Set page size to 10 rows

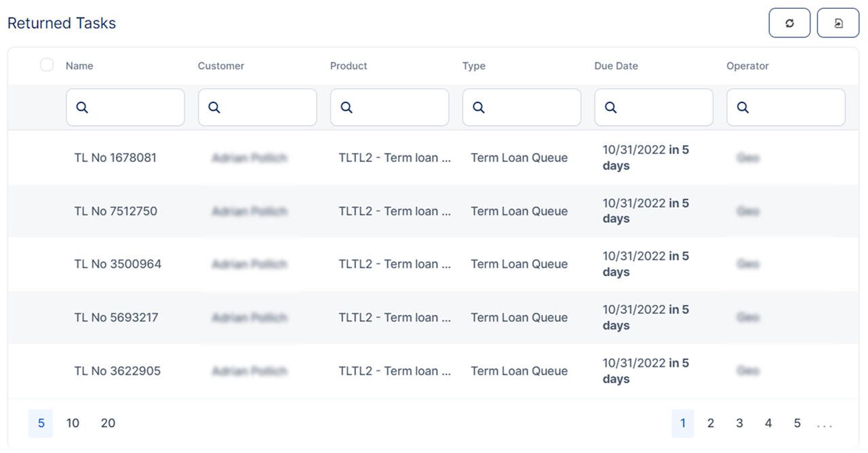coord(73,423)
